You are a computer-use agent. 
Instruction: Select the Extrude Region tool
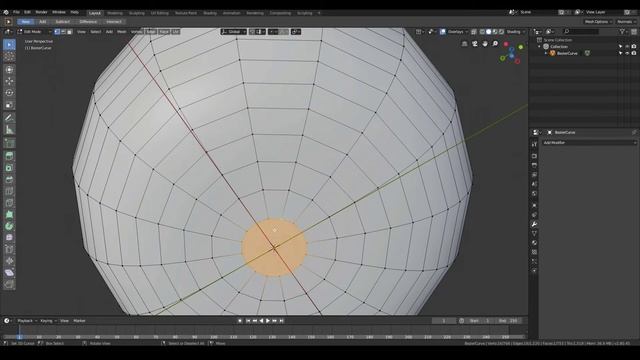click(x=9, y=156)
